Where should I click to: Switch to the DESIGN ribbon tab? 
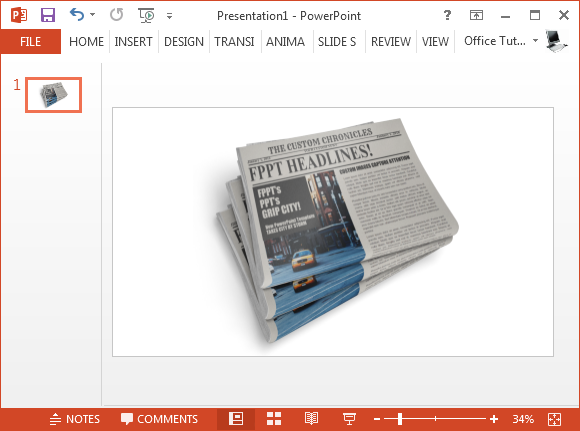coord(184,41)
